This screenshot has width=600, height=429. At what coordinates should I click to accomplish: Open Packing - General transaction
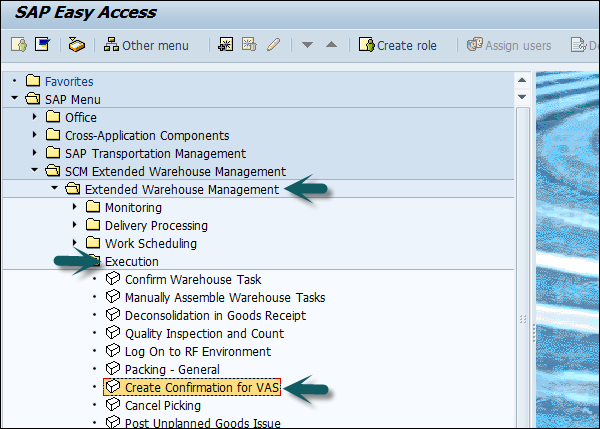click(x=172, y=370)
